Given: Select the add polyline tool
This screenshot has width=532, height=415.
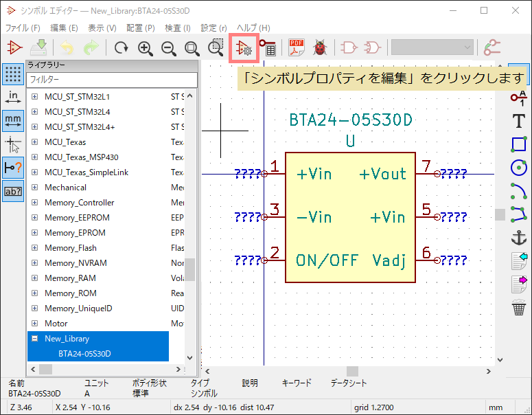Looking at the screenshot, I should coord(519,214).
